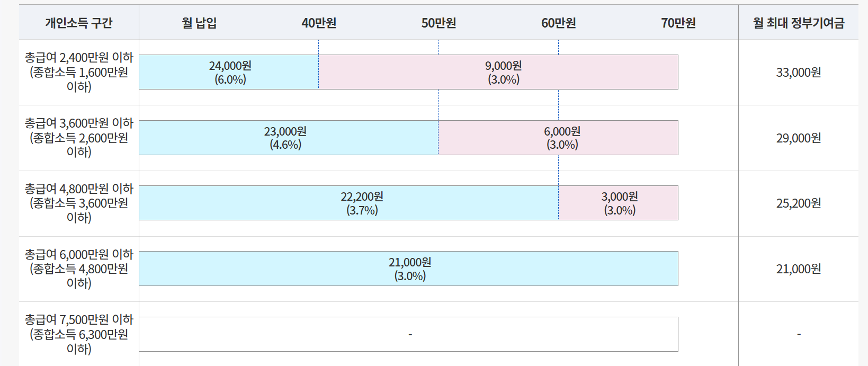Image resolution: width=868 pixels, height=366 pixels.
Task: Click the empty dash bar for 7,500만원 row
Action: [x=408, y=334]
